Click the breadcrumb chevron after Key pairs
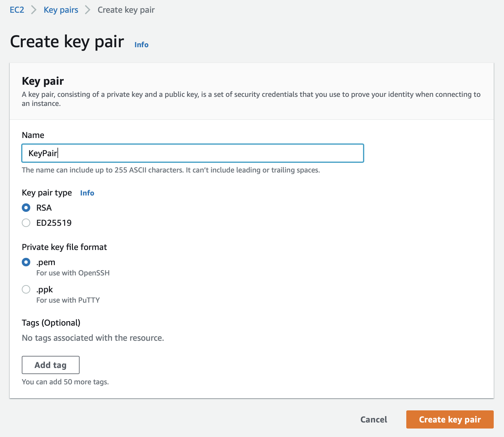This screenshot has height=437, width=504. 88,10
